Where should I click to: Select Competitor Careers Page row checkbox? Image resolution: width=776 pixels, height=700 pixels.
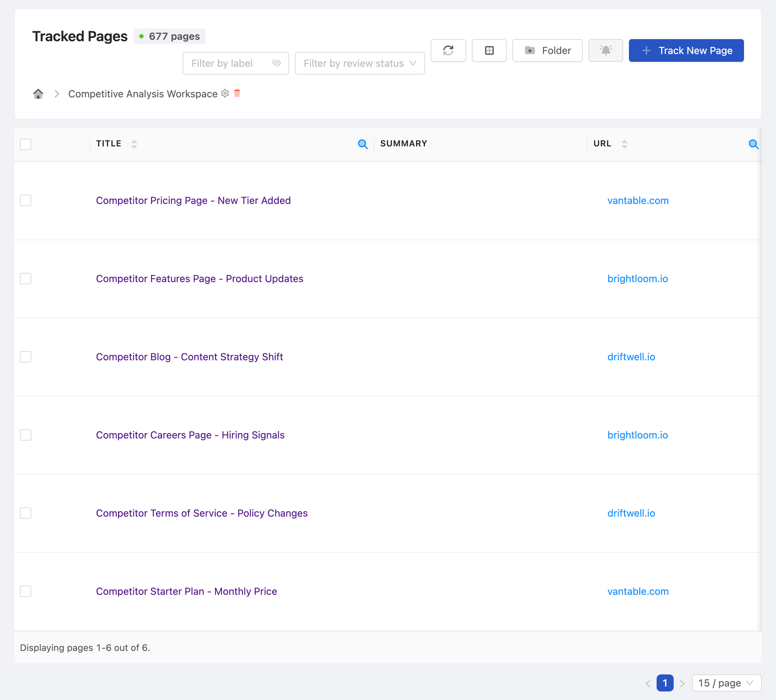tap(26, 435)
